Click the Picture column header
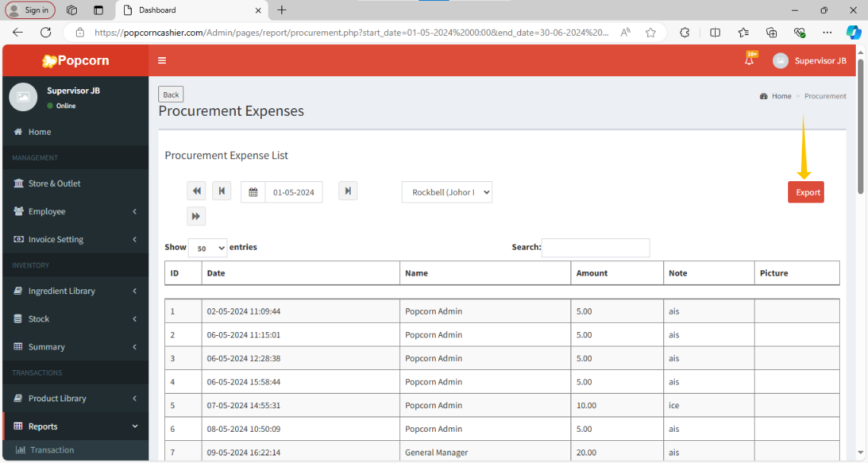This screenshot has height=463, width=868. [796, 273]
